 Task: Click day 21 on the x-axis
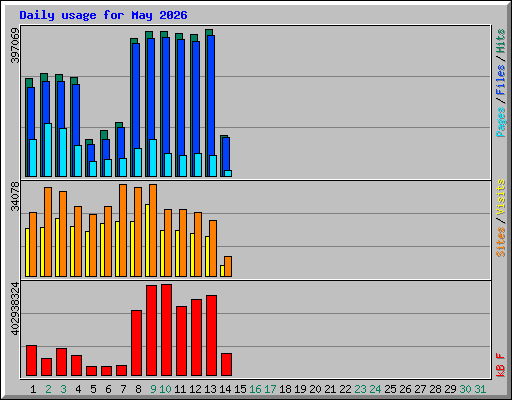click(x=330, y=389)
